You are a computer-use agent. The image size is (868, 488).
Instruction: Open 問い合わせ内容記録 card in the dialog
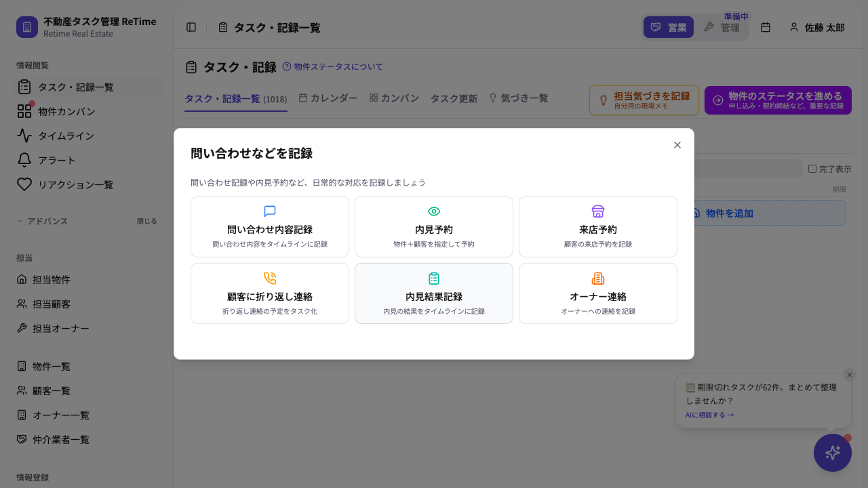click(x=270, y=226)
